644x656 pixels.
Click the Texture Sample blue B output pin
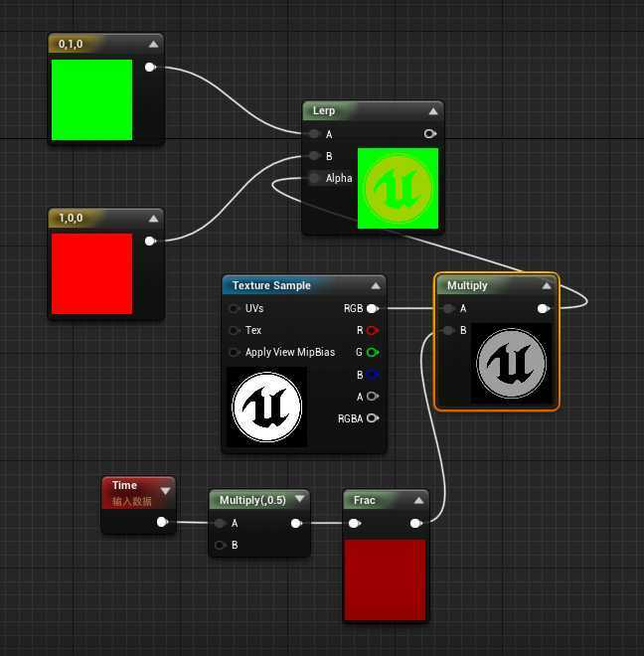[373, 375]
